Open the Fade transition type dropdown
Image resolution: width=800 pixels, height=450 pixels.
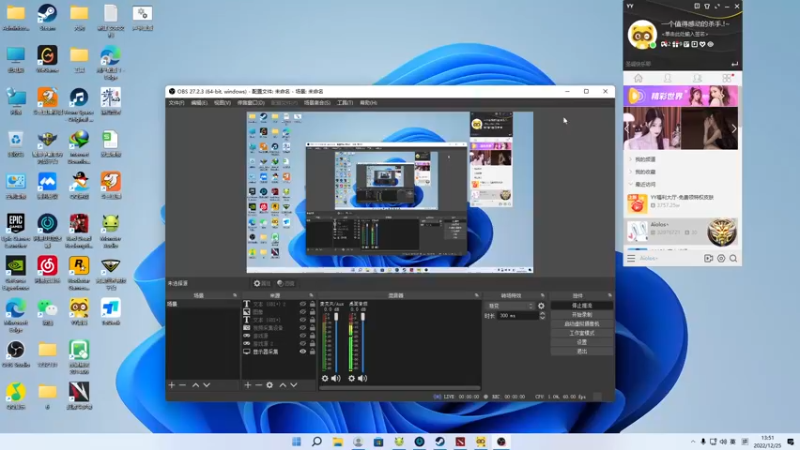[x=510, y=306]
